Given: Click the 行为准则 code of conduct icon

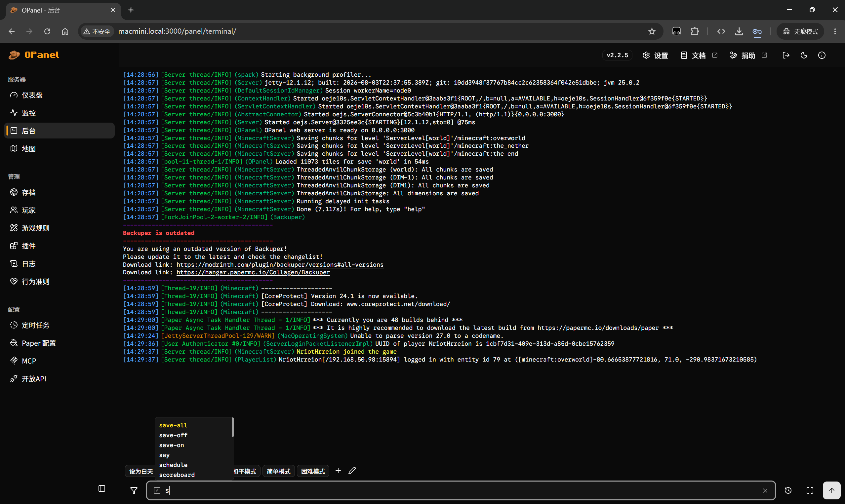Looking at the screenshot, I should [x=14, y=282].
